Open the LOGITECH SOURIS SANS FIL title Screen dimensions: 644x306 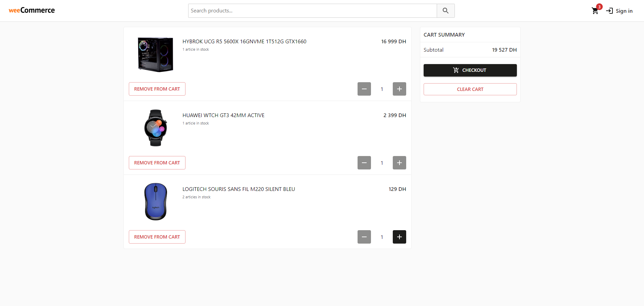pos(238,189)
